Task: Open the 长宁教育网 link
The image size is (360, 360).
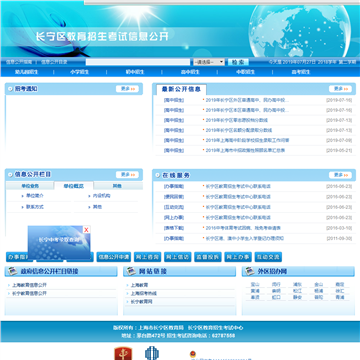Action: [141, 302]
